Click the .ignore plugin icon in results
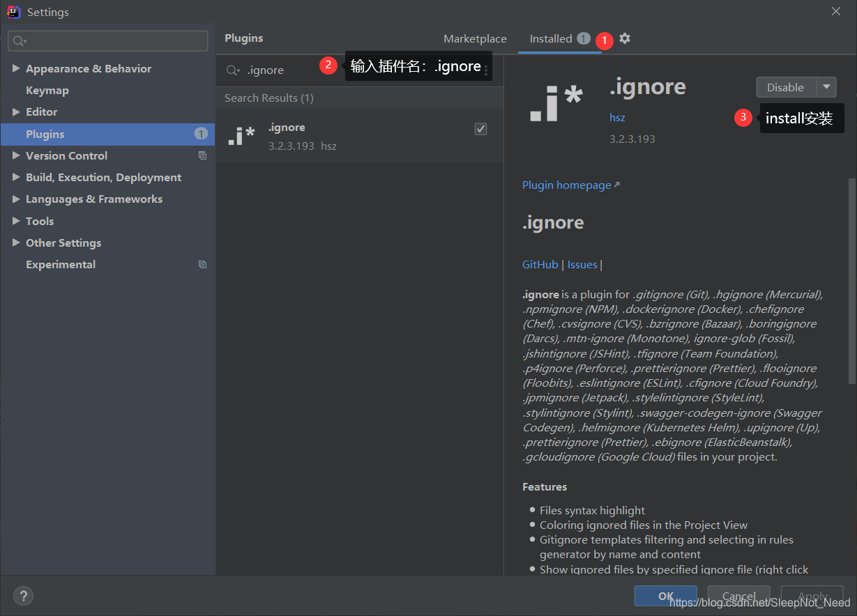 tap(241, 136)
